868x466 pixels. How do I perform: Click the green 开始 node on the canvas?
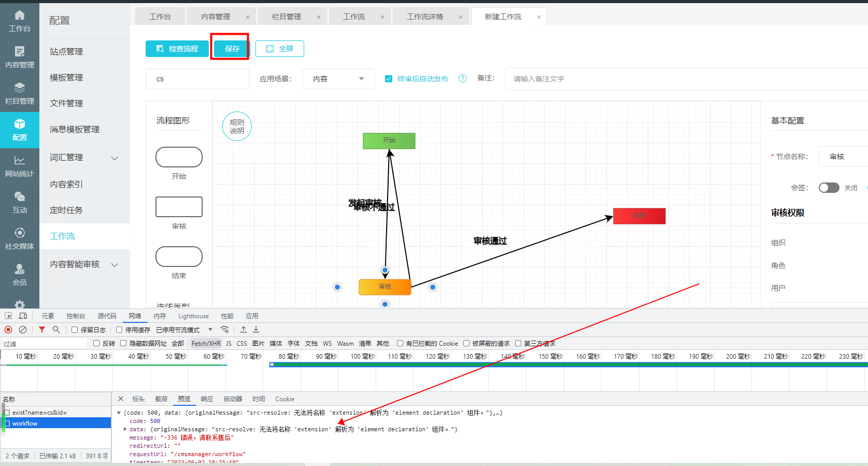point(389,140)
